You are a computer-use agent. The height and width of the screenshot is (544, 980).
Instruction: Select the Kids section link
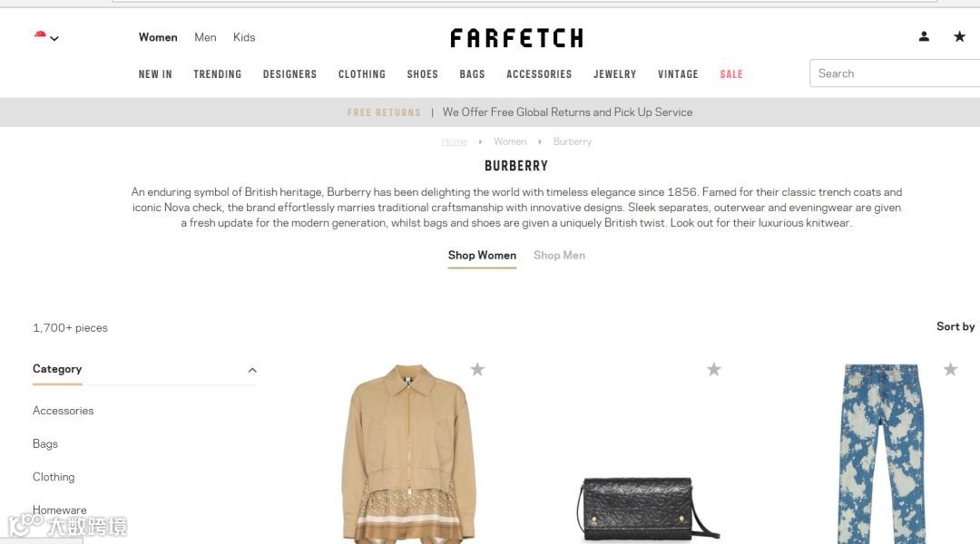(x=244, y=37)
